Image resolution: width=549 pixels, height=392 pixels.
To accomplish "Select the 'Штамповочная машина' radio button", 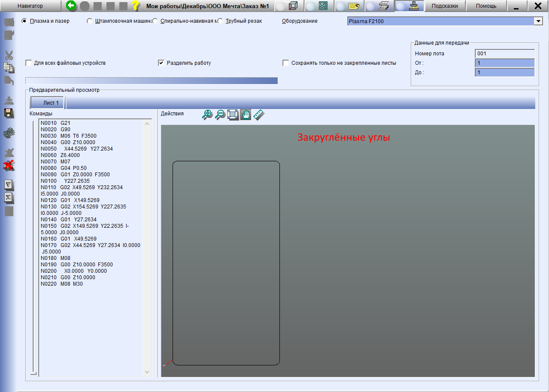I will (89, 21).
